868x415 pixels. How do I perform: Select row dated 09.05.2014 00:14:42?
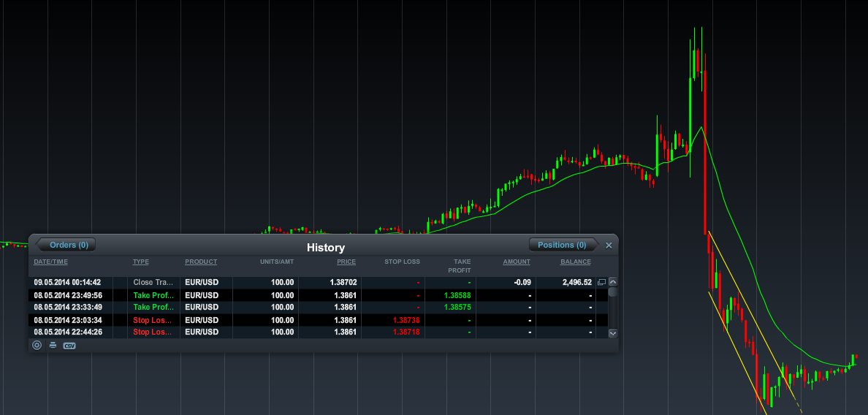pos(319,282)
